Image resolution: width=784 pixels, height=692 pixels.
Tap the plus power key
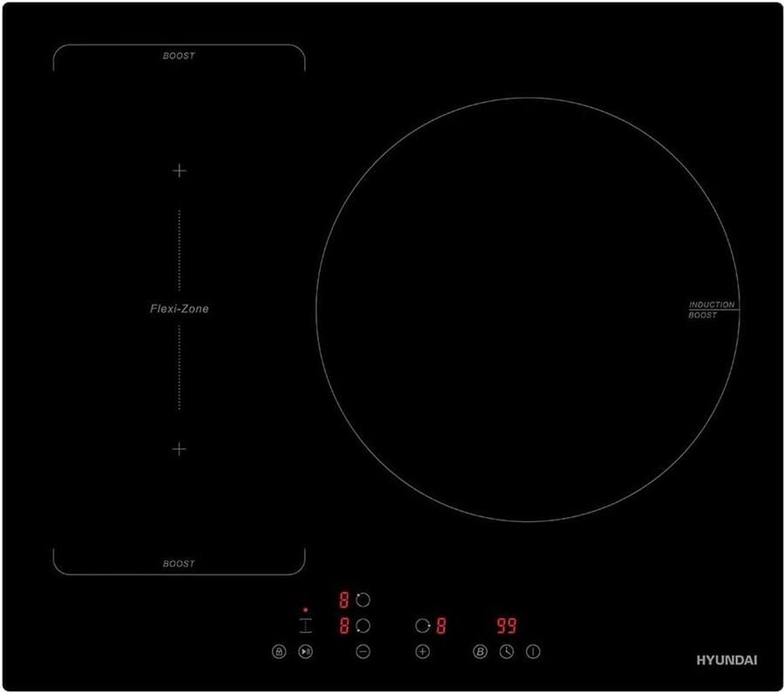(x=422, y=651)
